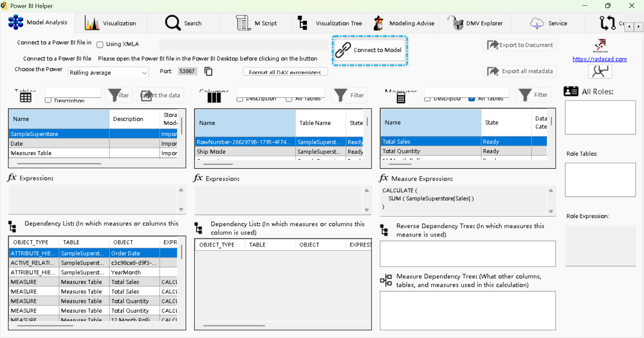Open the DMV Explorer tab
The height and width of the screenshot is (338, 644).
click(x=475, y=23)
